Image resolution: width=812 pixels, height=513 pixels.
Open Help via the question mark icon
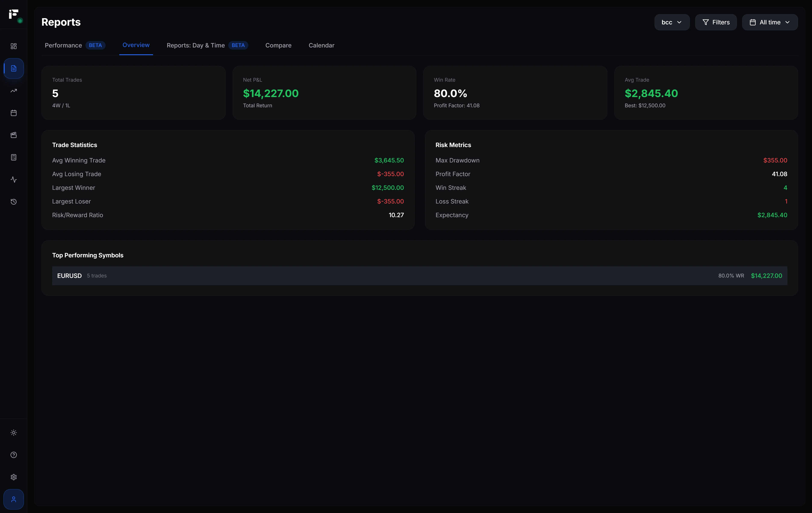[x=13, y=455]
